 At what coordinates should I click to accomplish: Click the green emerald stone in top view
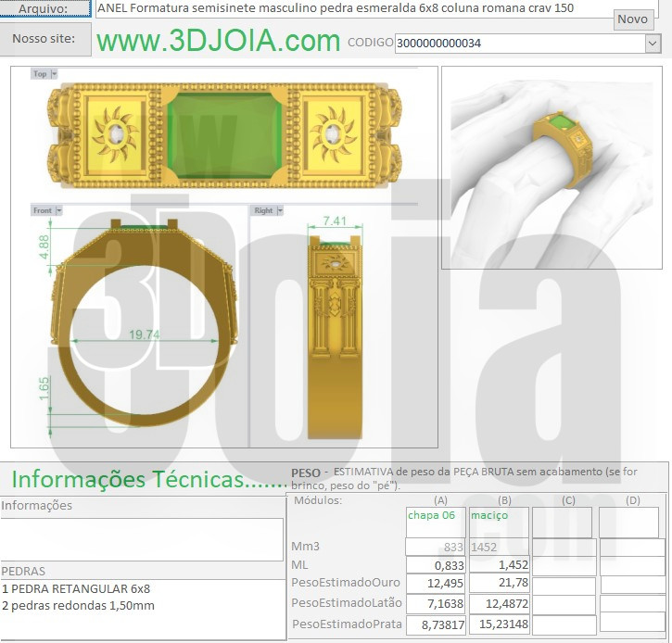pos(224,136)
